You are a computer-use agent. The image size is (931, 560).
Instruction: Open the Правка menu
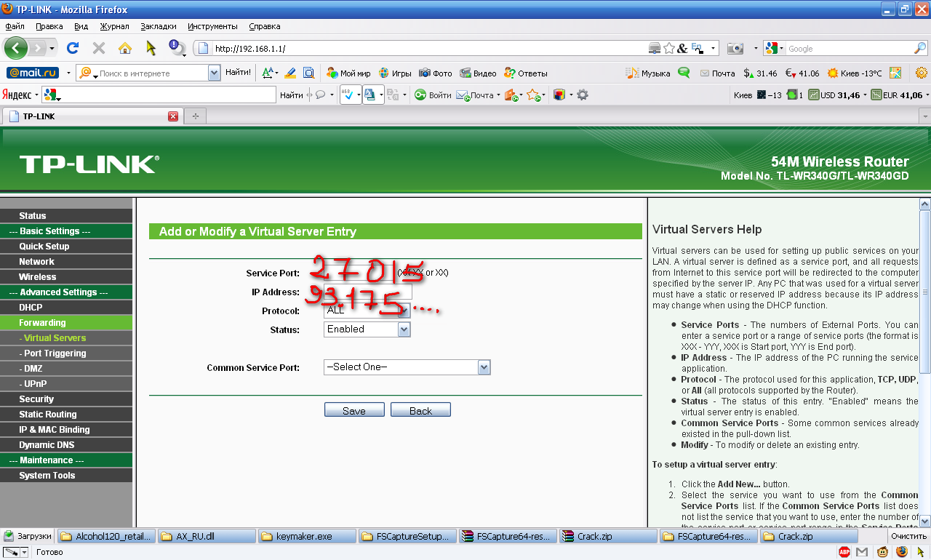tap(49, 26)
